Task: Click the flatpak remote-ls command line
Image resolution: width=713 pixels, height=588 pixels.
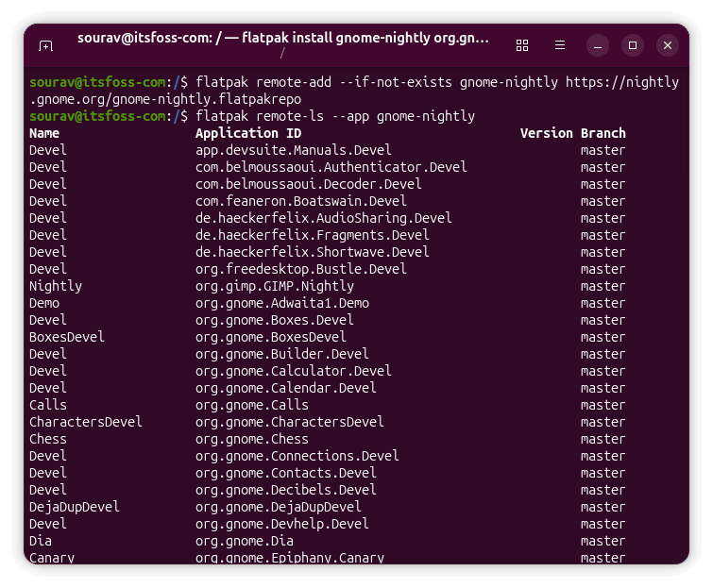Action: click(x=334, y=116)
